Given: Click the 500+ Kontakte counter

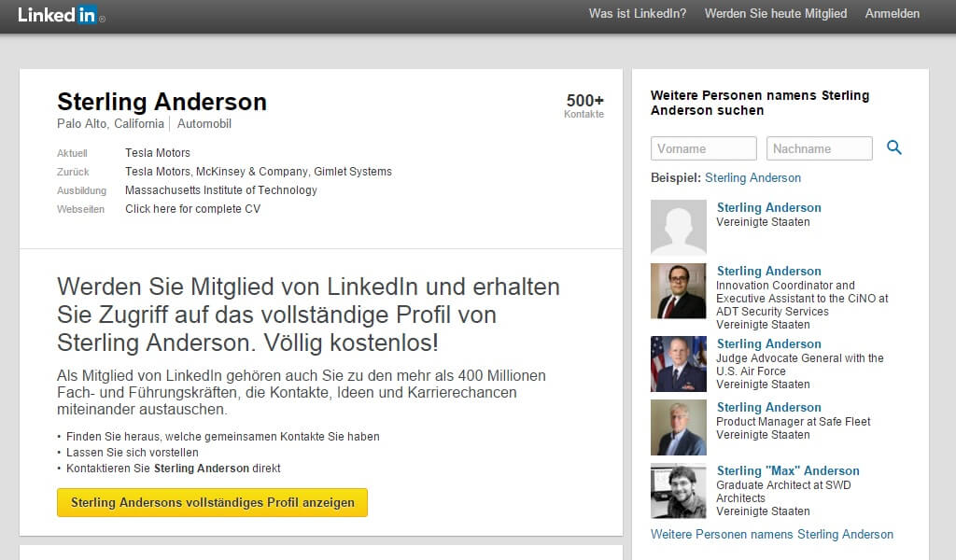Looking at the screenshot, I should click(x=584, y=105).
